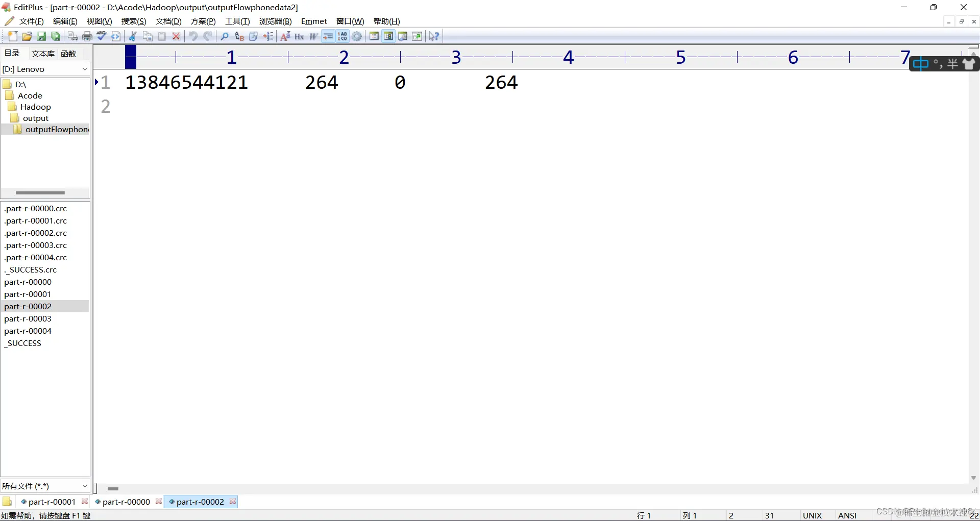The width and height of the screenshot is (980, 521).
Task: Undo the last edit
Action: (193, 36)
